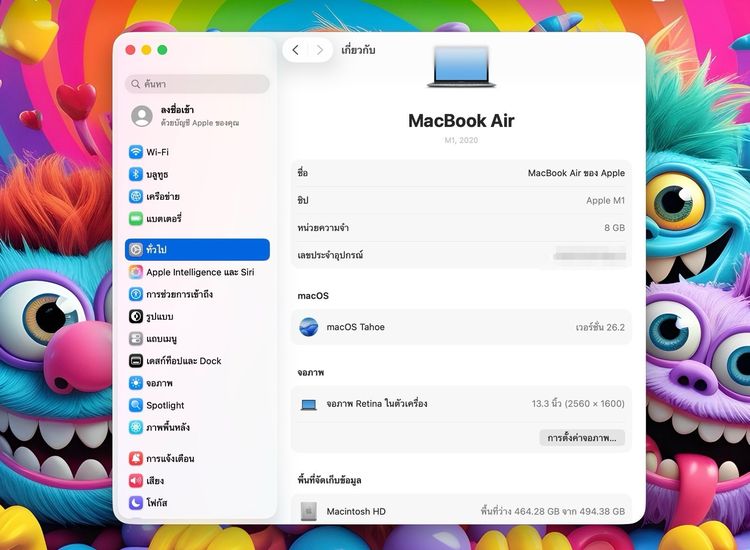Click the จอภาพ Retina ในตัวเครื่อง label
The height and width of the screenshot is (550, 750).
tap(377, 404)
